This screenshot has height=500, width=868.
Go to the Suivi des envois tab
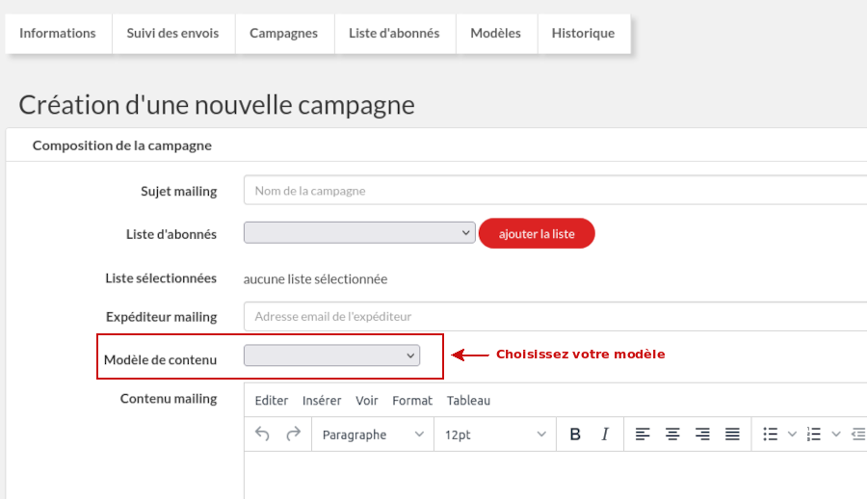[172, 33]
